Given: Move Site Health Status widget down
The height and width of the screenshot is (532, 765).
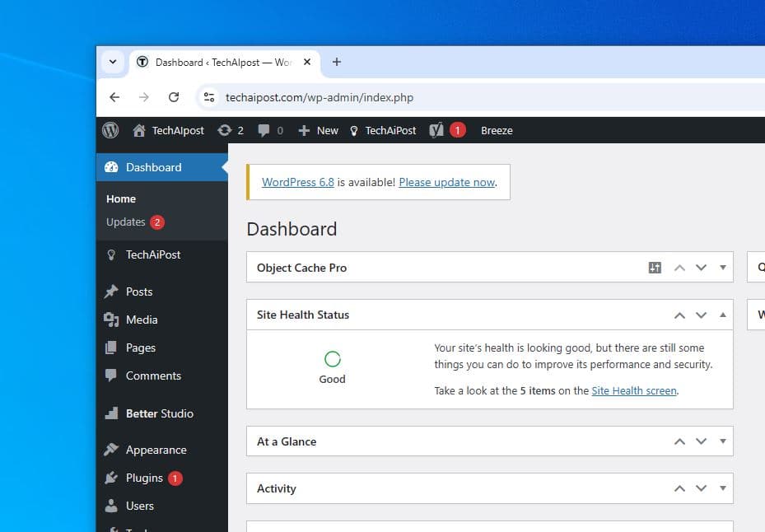Looking at the screenshot, I should (x=701, y=315).
